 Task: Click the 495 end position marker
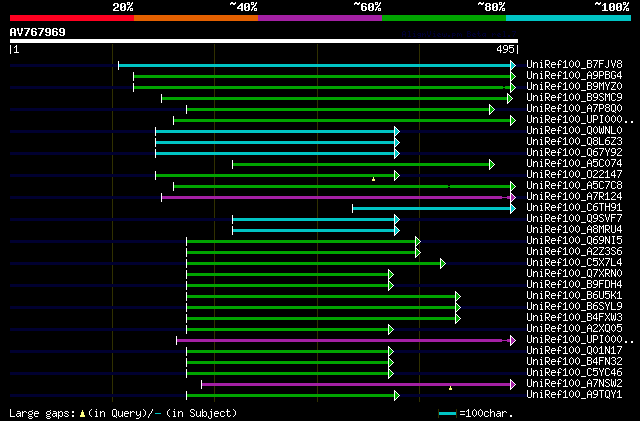(505, 49)
